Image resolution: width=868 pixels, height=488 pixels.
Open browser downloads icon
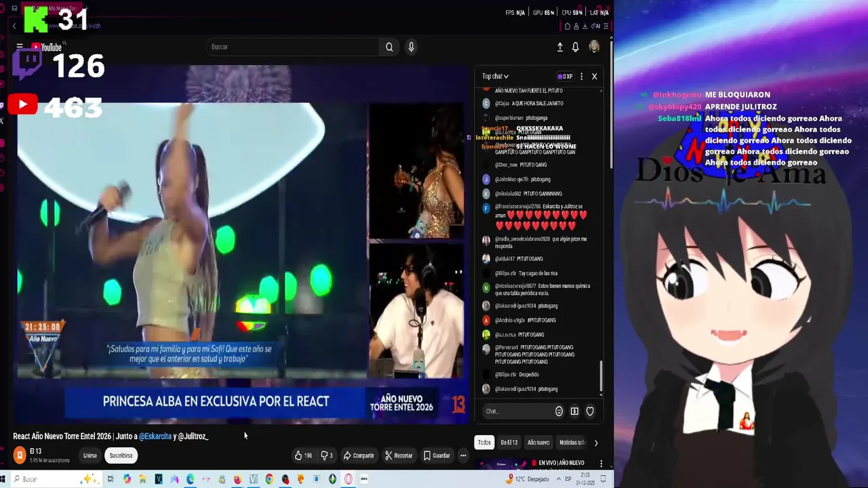(584, 26)
